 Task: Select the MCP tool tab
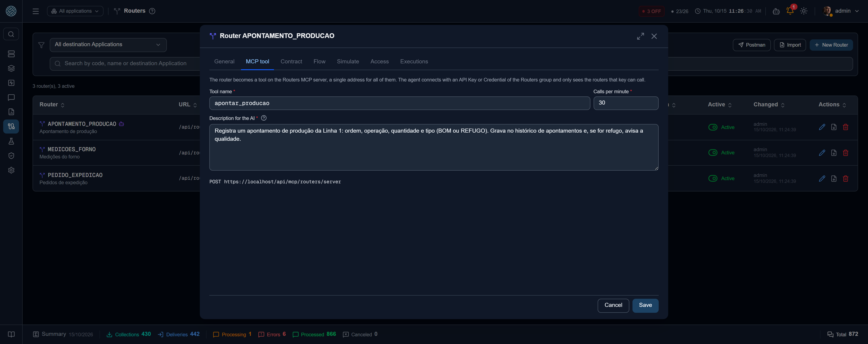[257, 62]
